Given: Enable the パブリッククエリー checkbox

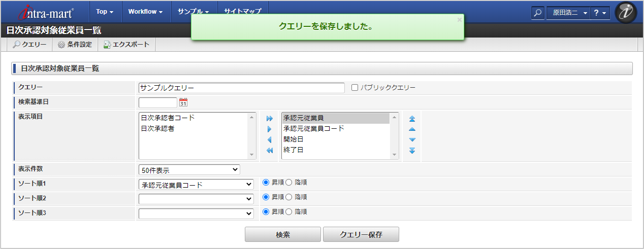Looking at the screenshot, I should tap(355, 88).
